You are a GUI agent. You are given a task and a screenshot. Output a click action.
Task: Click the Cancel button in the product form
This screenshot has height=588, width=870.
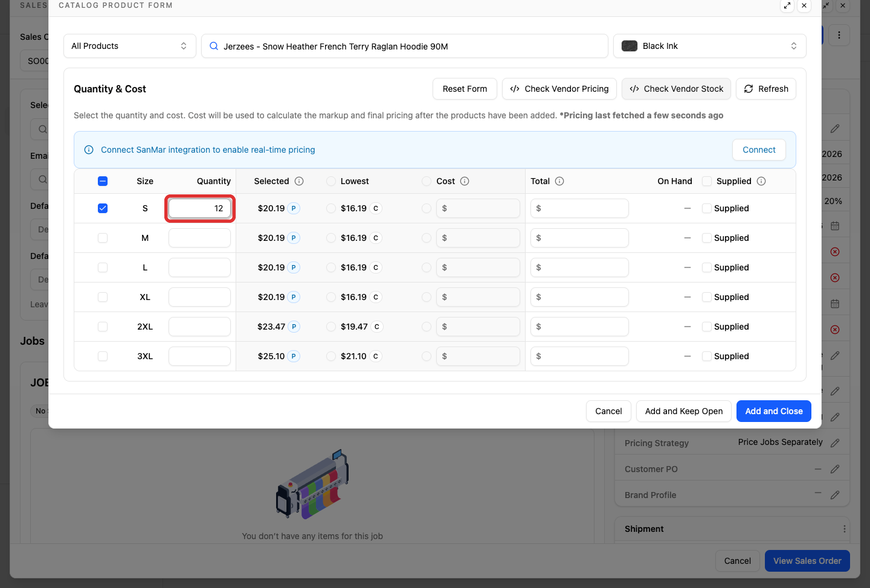click(x=608, y=411)
